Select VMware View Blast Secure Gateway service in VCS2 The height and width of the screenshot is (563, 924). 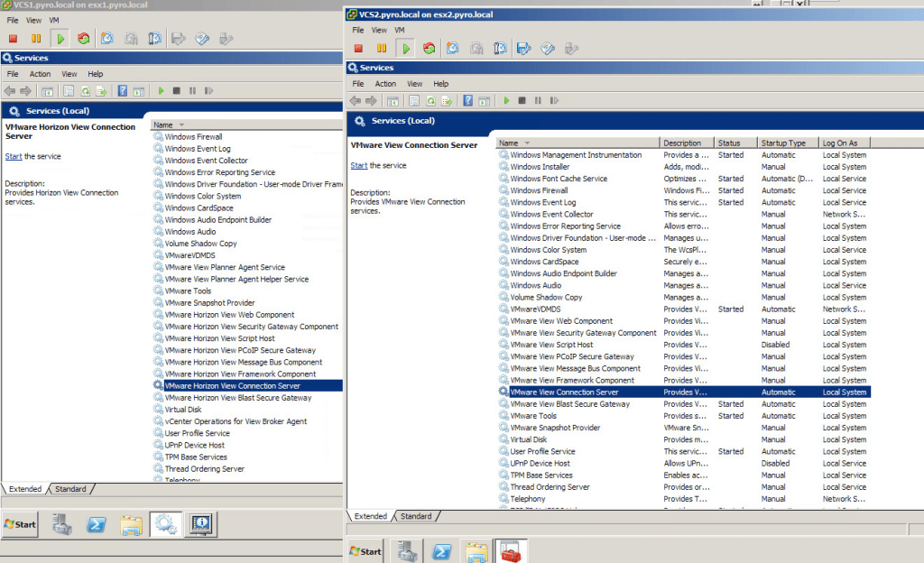569,404
